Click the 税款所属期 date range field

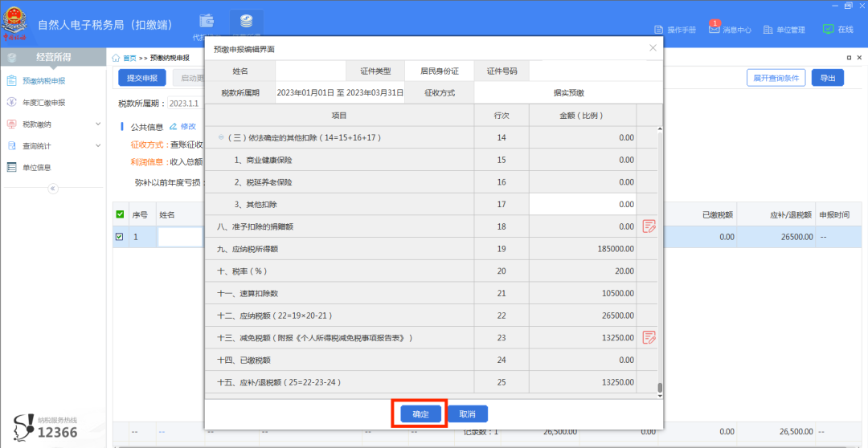coord(340,92)
